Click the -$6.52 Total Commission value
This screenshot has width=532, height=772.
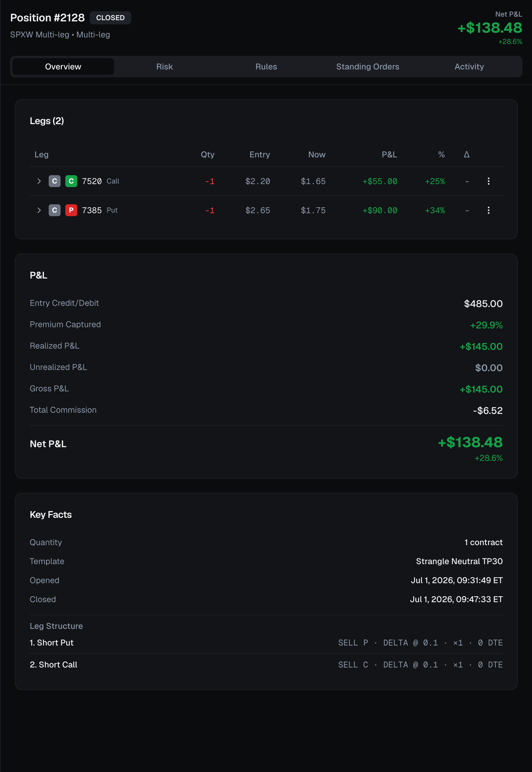tap(488, 410)
